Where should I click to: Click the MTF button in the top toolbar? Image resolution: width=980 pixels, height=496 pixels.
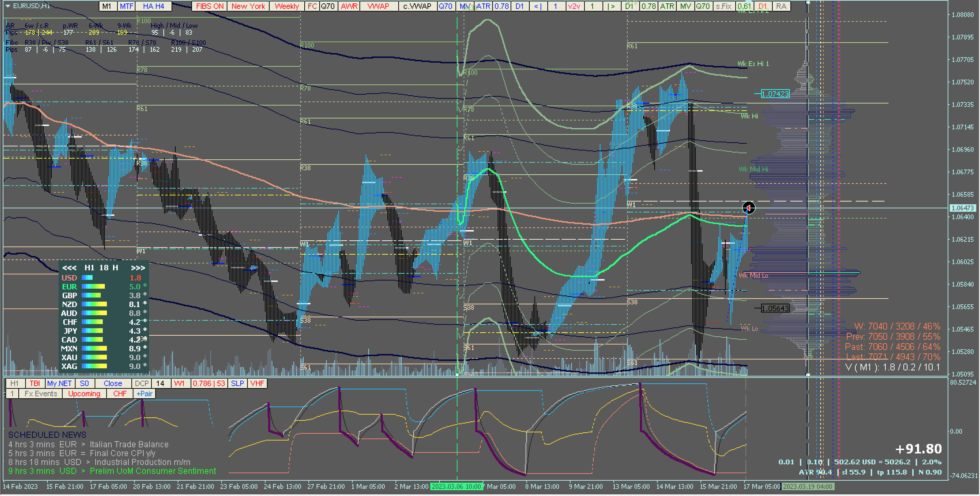(126, 6)
